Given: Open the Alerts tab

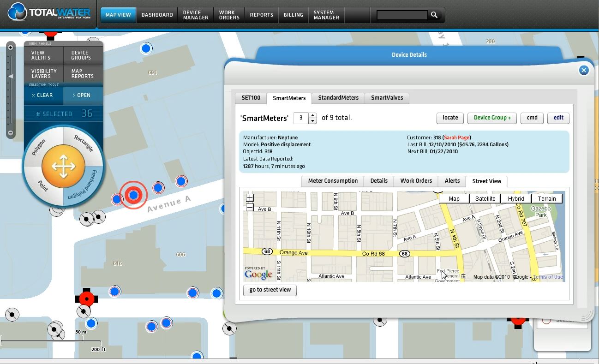Looking at the screenshot, I should pos(452,181).
